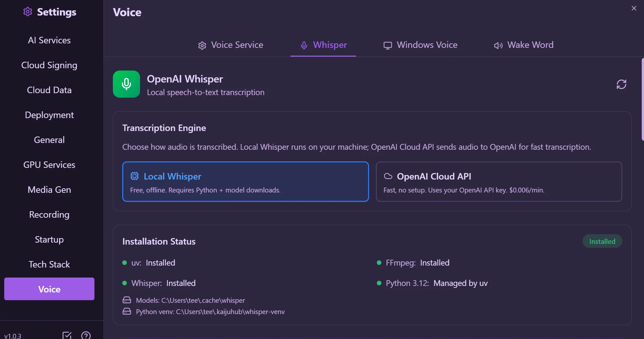644x339 pixels.
Task: Open the Tech Stack section
Action: point(49,264)
